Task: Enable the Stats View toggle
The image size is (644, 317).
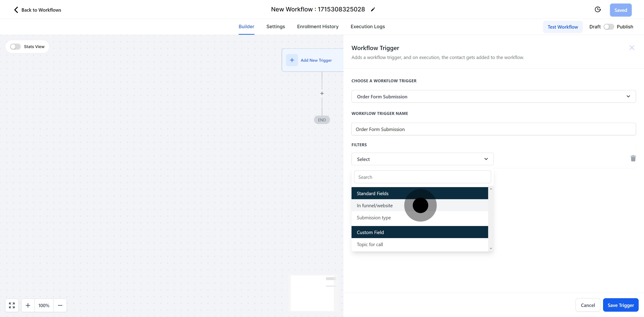Action: click(15, 46)
